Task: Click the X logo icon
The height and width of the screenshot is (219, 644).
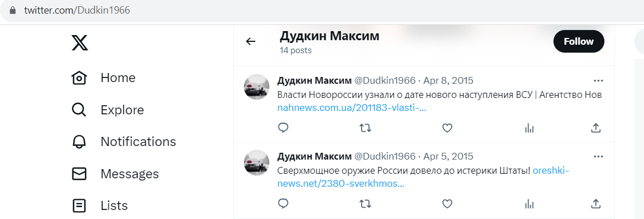Action: point(80,42)
